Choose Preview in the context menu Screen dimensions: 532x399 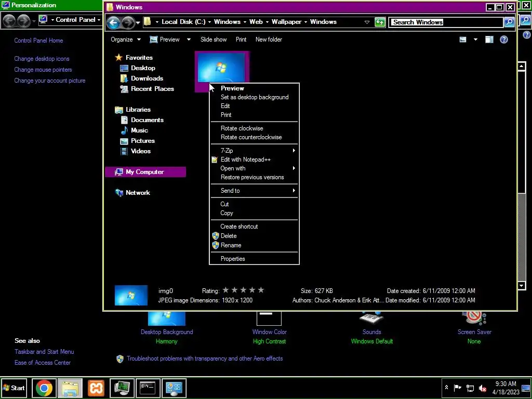254,88
